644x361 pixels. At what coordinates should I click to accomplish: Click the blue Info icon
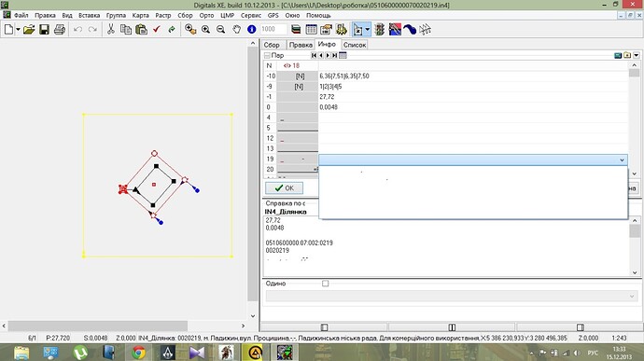click(251, 30)
